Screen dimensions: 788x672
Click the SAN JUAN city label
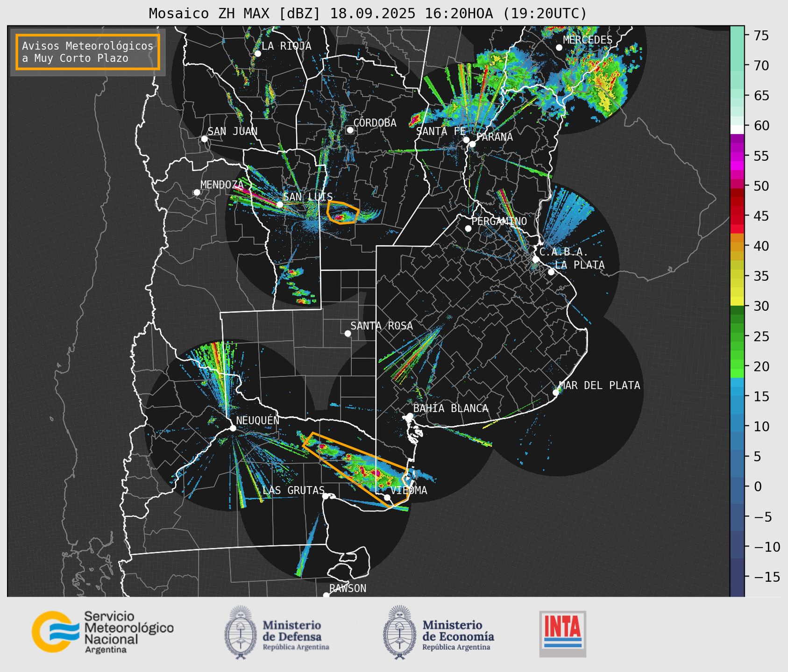[233, 131]
